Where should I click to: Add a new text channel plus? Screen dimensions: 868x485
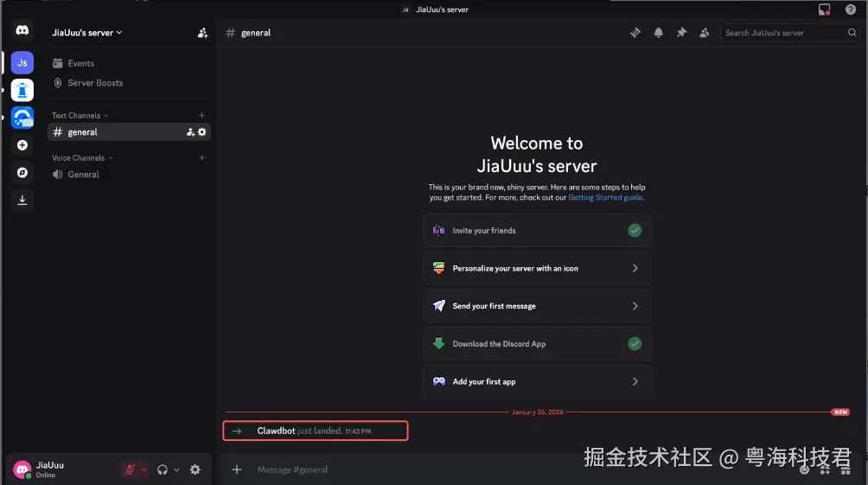click(202, 115)
